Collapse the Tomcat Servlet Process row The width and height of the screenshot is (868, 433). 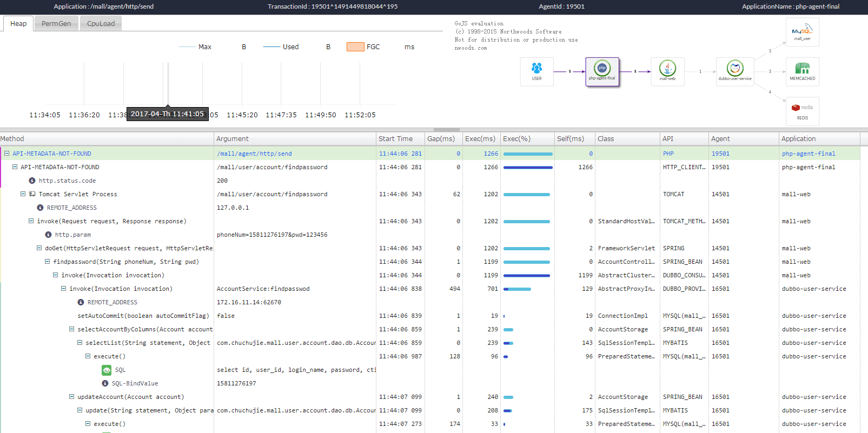point(23,194)
